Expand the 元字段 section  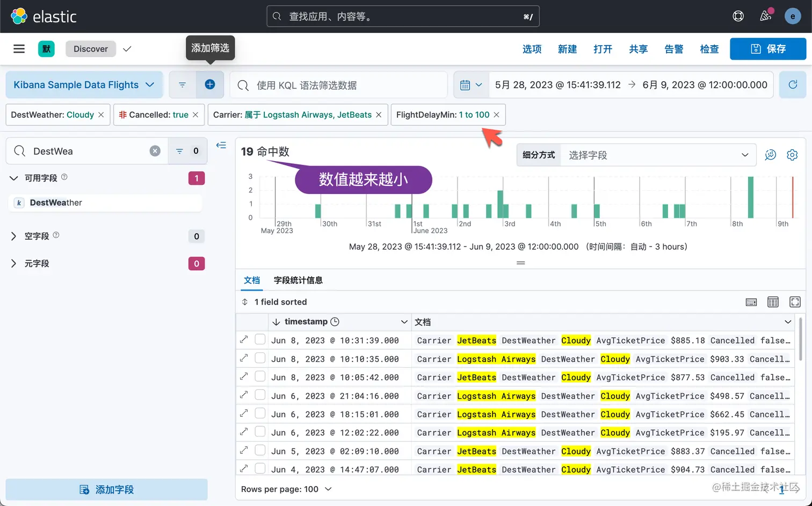click(x=14, y=264)
